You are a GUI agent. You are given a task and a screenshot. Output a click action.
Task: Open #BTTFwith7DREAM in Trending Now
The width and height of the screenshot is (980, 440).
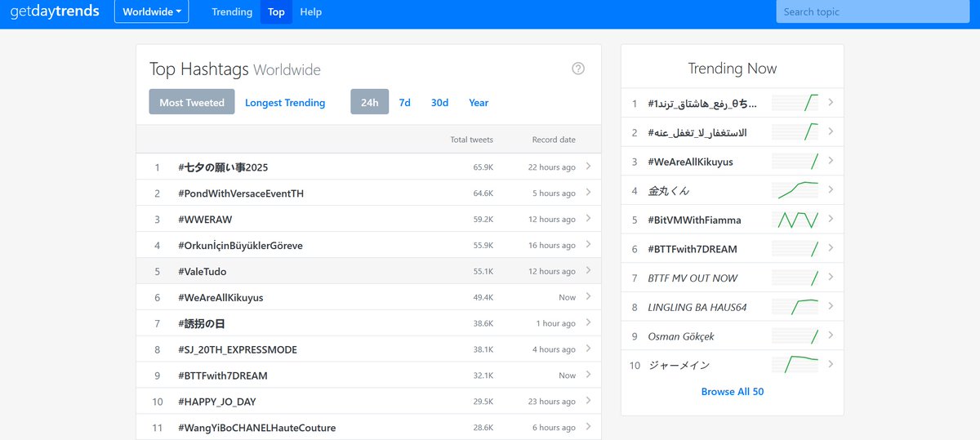[x=693, y=249]
